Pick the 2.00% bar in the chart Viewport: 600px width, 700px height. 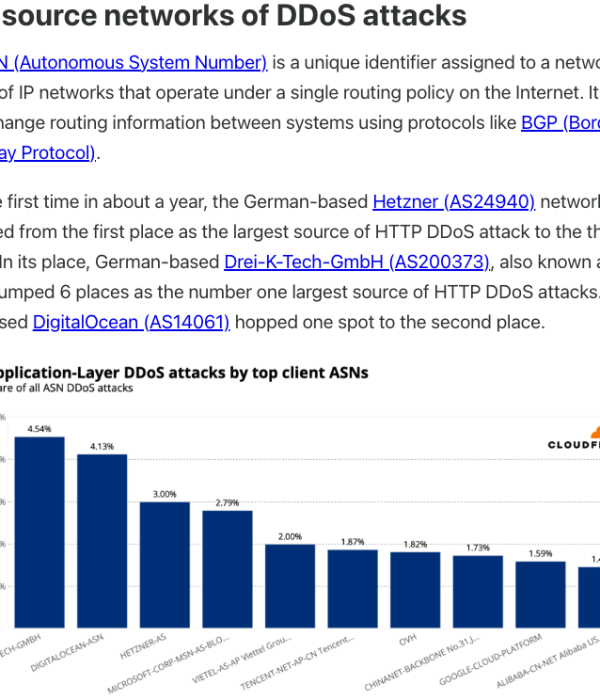(290, 585)
